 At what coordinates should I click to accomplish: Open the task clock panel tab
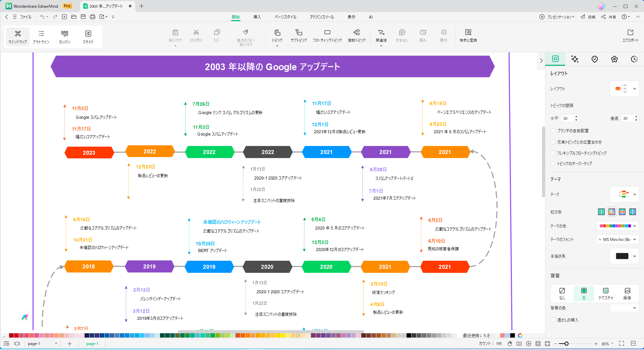[634, 59]
